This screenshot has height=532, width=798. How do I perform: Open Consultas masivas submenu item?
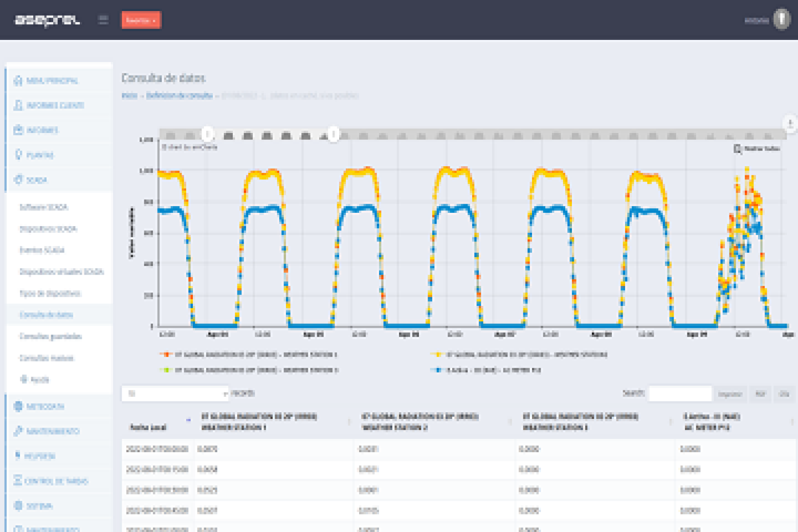click(x=47, y=358)
